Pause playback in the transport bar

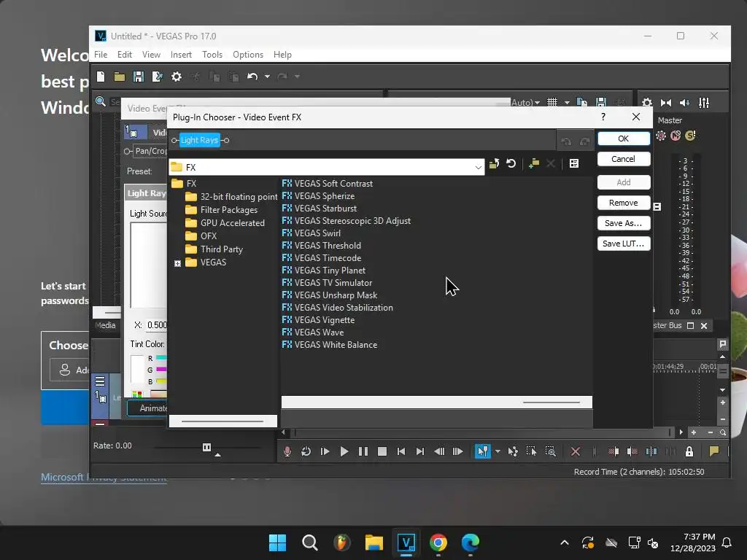[x=363, y=451]
